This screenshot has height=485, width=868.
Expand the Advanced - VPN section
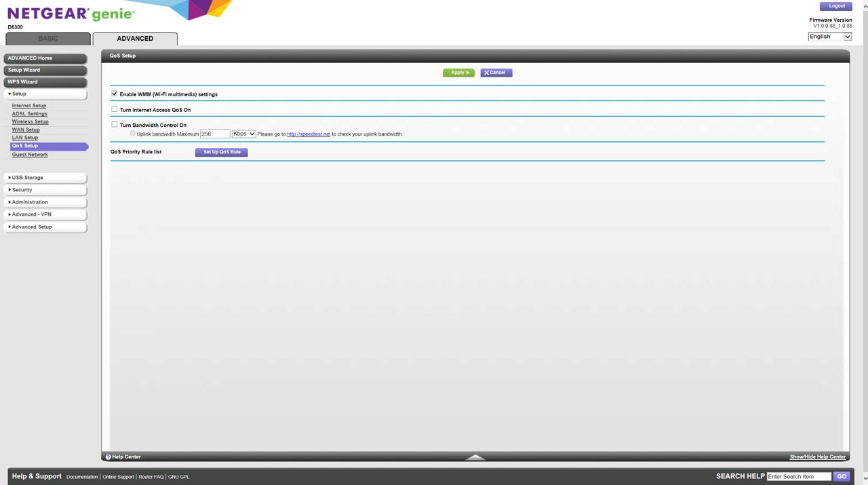(x=45, y=214)
